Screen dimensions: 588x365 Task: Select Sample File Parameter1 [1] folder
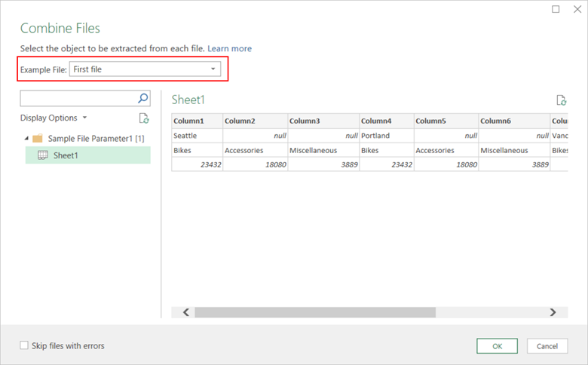tap(96, 139)
